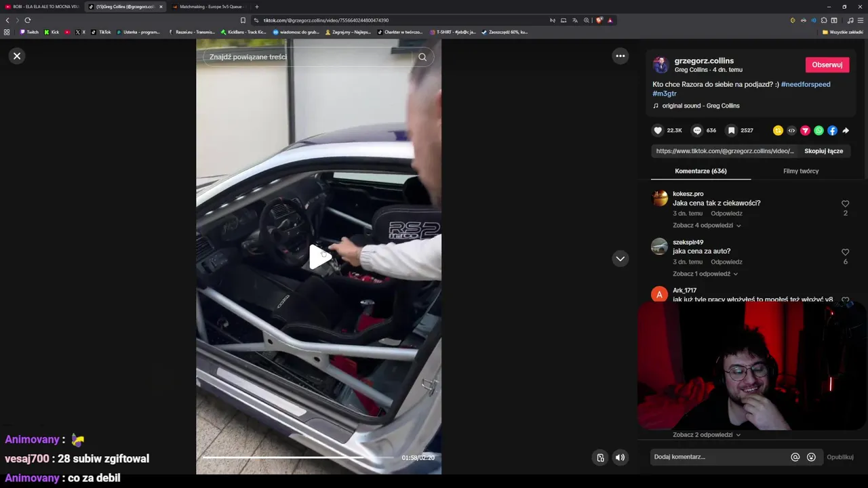Open the #needforspeed hashtag

[x=805, y=84]
